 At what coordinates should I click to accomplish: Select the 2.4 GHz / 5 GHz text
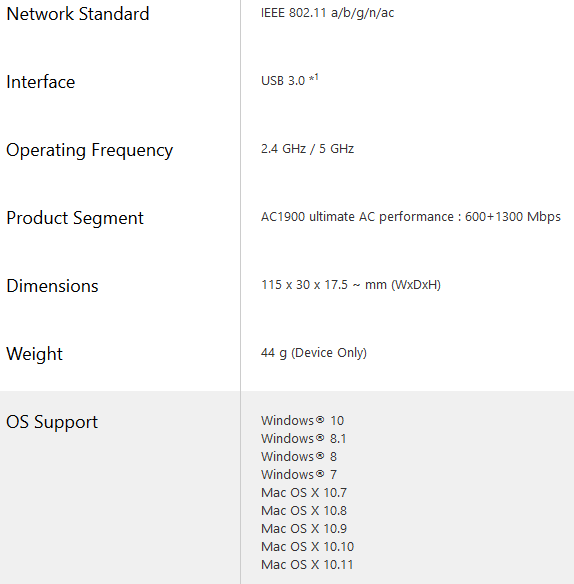(307, 149)
